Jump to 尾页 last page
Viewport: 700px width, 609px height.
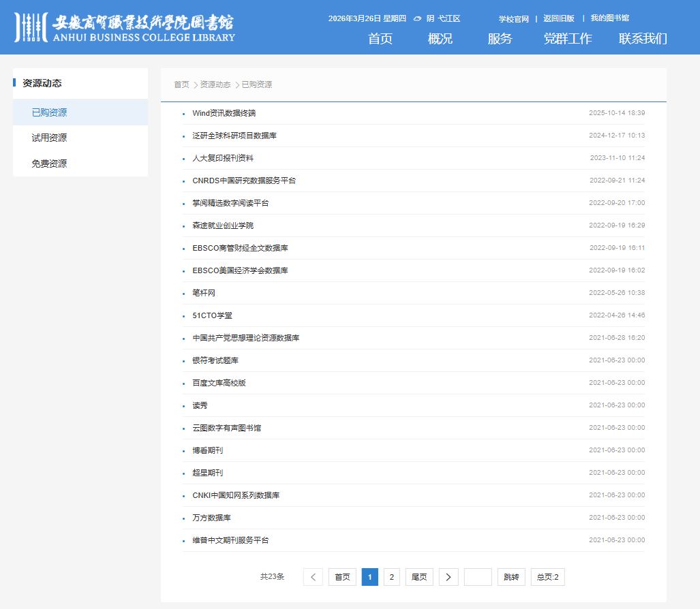(x=419, y=577)
